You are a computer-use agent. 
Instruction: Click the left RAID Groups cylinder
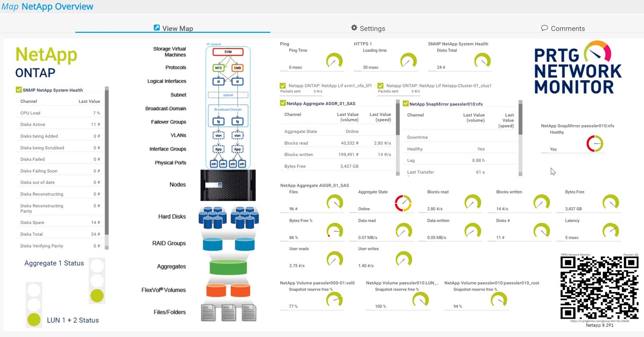click(x=212, y=244)
